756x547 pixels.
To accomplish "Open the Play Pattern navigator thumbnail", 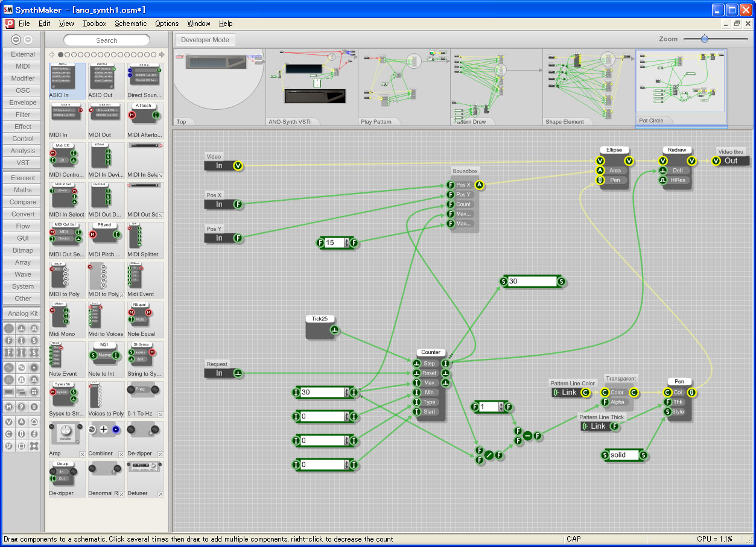I will tap(404, 87).
